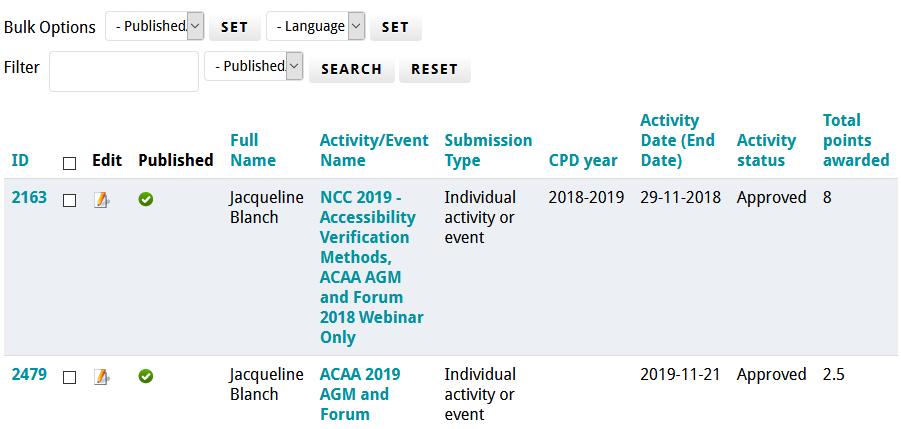Open edit icon for record 2163
Viewport: 901px width, 429px height.
pos(102,200)
